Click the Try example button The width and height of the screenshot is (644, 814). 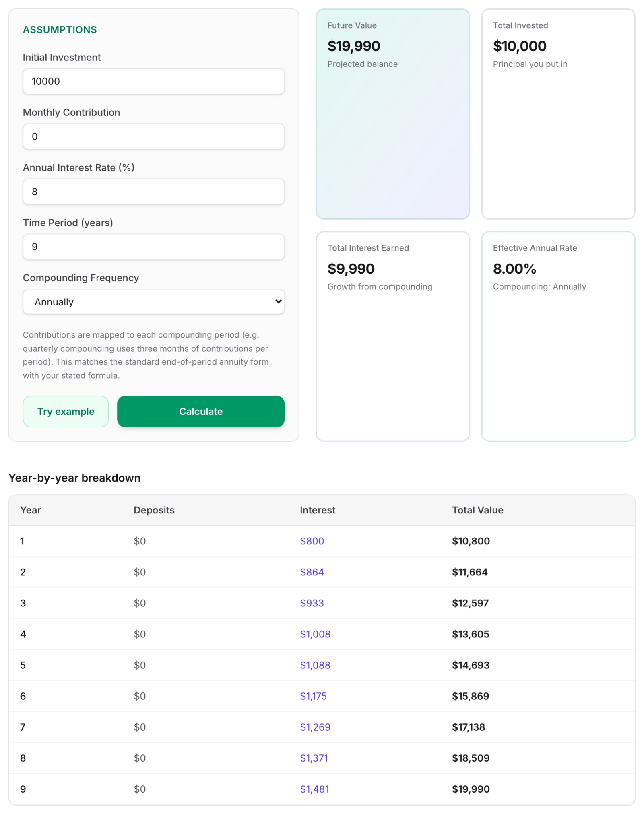(x=66, y=411)
